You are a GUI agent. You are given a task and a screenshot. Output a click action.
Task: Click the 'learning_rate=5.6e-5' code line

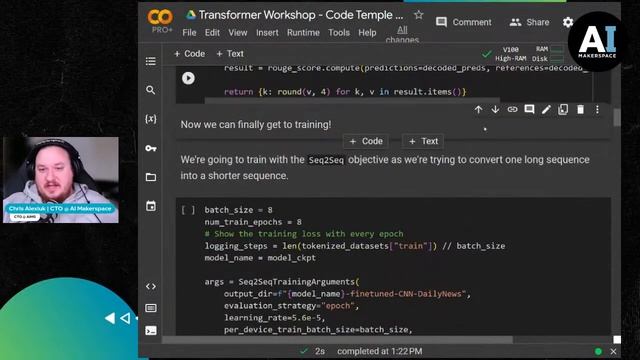tap(274, 318)
